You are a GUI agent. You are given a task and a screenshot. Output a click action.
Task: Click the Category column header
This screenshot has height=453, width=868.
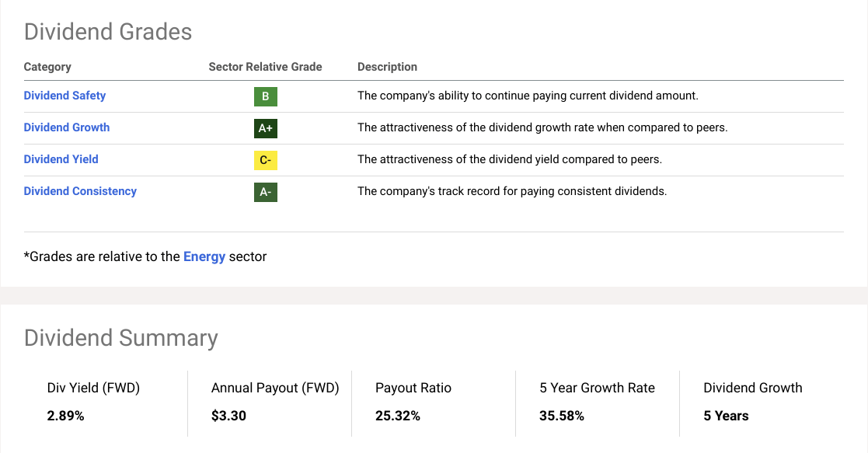[47, 67]
